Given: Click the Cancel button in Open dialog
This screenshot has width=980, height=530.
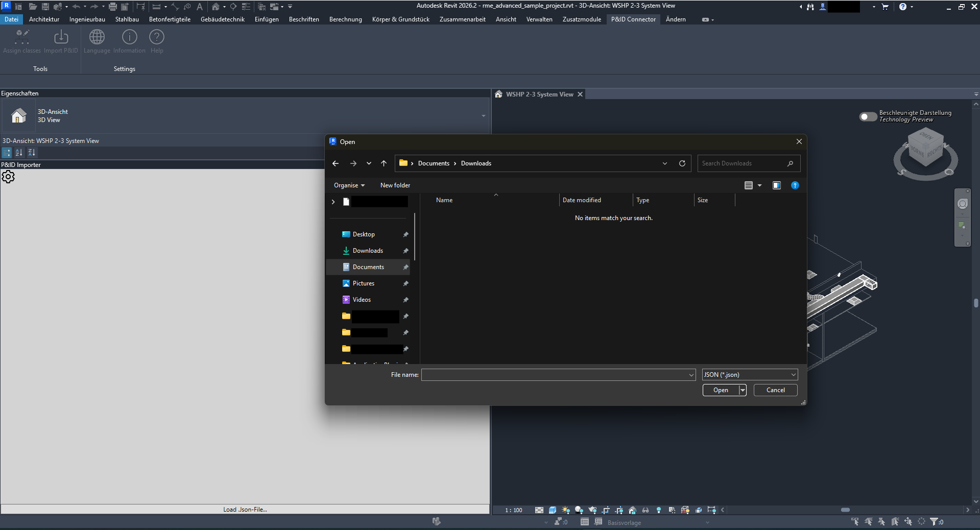Looking at the screenshot, I should pos(775,390).
